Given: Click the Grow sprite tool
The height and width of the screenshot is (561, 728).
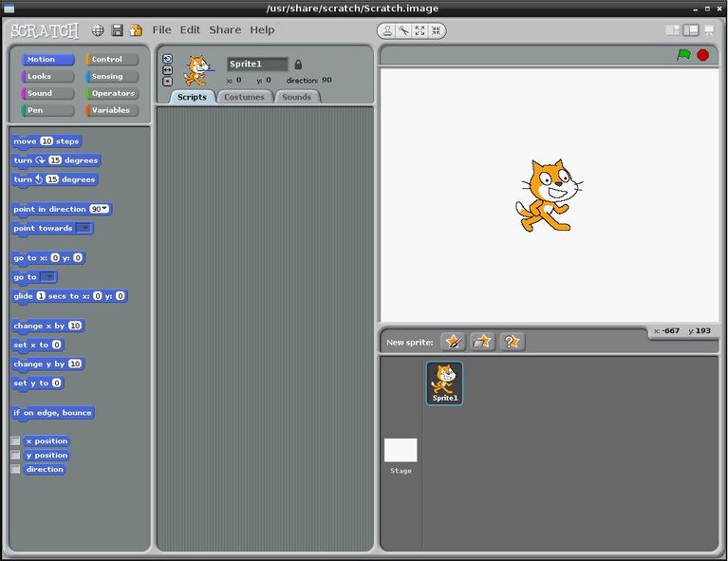Looking at the screenshot, I should [420, 30].
